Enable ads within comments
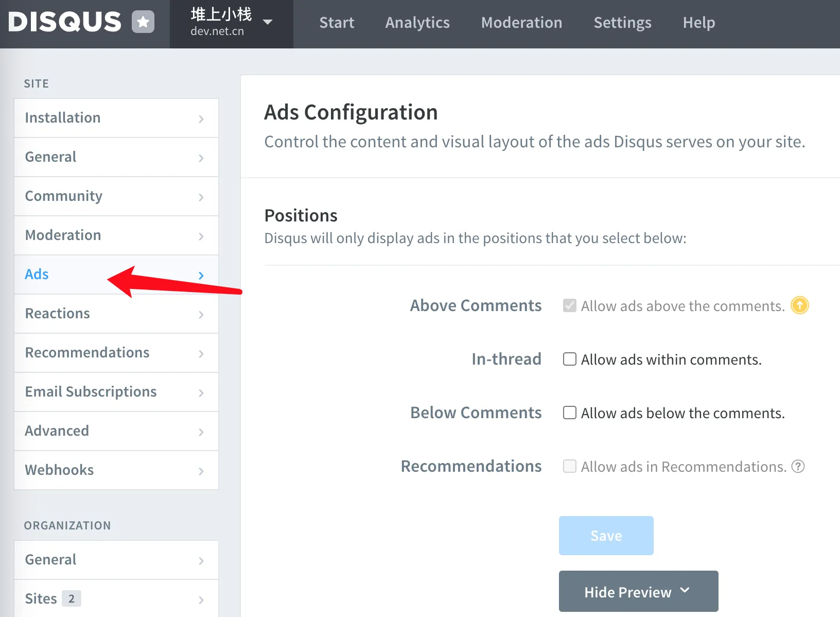 (x=569, y=359)
